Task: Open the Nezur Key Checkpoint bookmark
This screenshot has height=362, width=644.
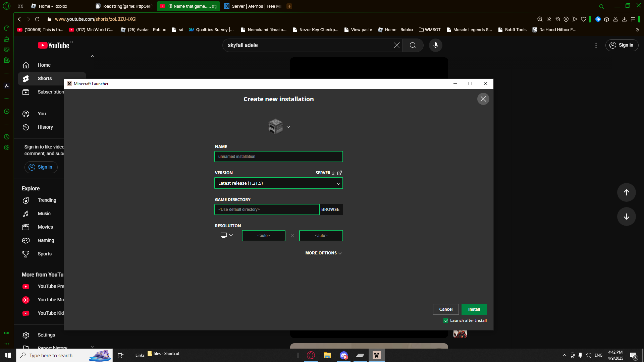Action: [x=315, y=30]
